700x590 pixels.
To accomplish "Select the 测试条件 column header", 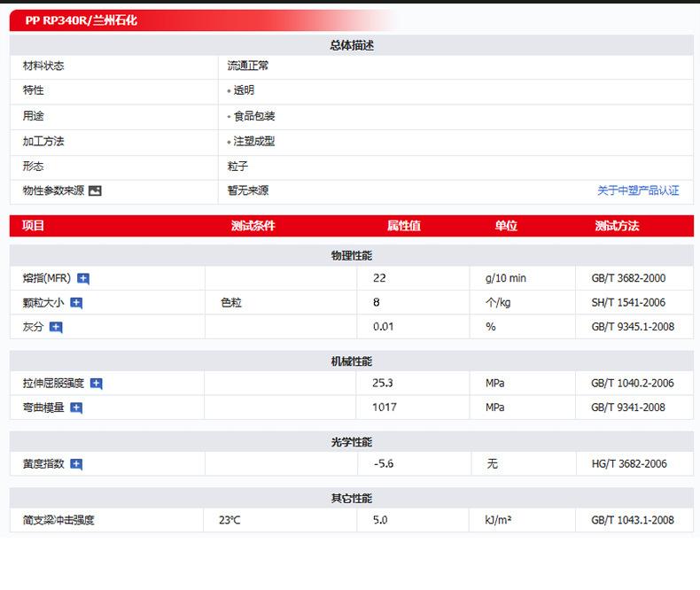I will pyautogui.click(x=253, y=226).
